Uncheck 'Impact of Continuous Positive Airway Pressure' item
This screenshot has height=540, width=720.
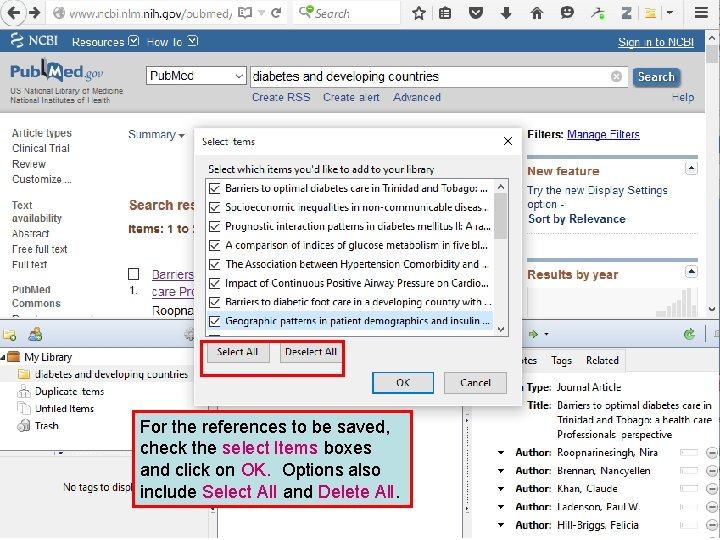214,283
